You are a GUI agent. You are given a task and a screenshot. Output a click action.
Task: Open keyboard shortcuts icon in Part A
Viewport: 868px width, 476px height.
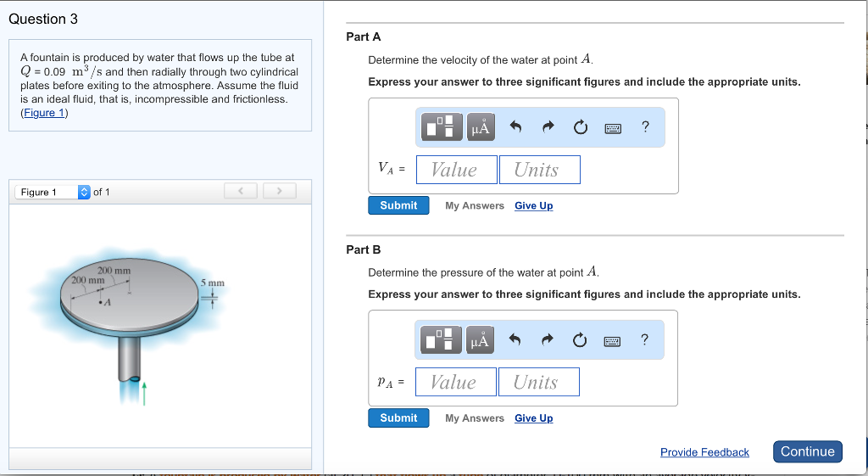click(x=613, y=129)
